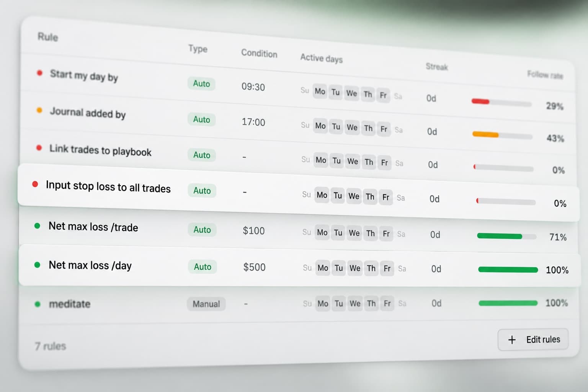Click orange status dot beside Journal added by
Image resolution: width=588 pixels, height=392 pixels.
point(39,110)
